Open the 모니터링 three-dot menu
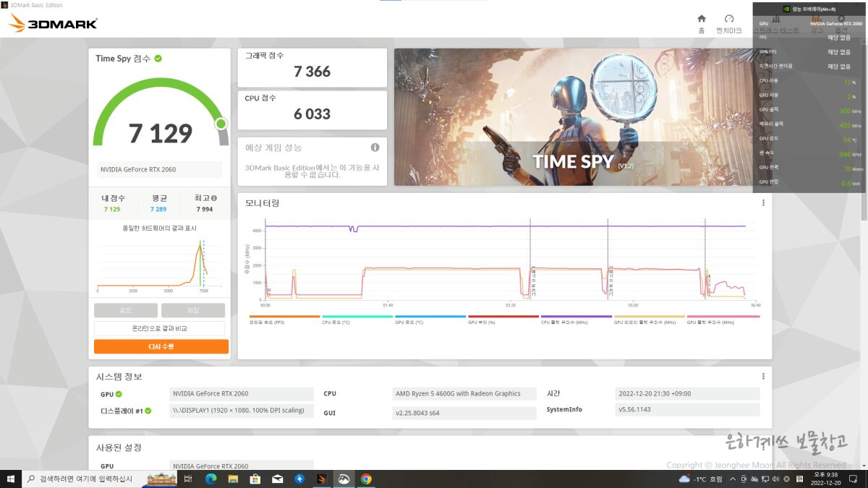The height and width of the screenshot is (488, 868). click(x=763, y=203)
